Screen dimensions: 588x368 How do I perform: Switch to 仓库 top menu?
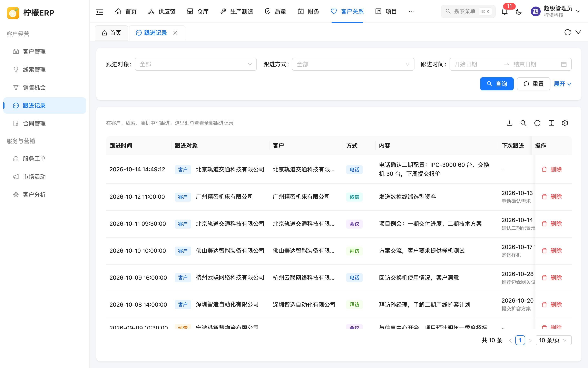point(198,11)
